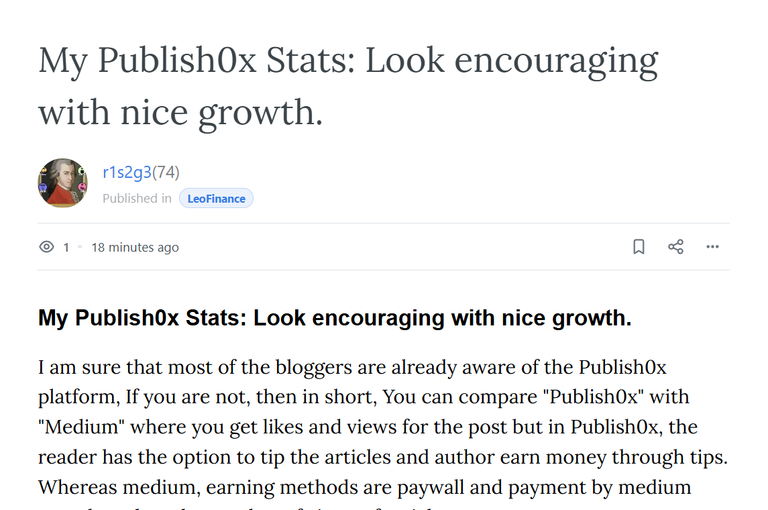This screenshot has height=510, width=768.
Task: Click the LeoFinance community tag
Action: click(216, 198)
